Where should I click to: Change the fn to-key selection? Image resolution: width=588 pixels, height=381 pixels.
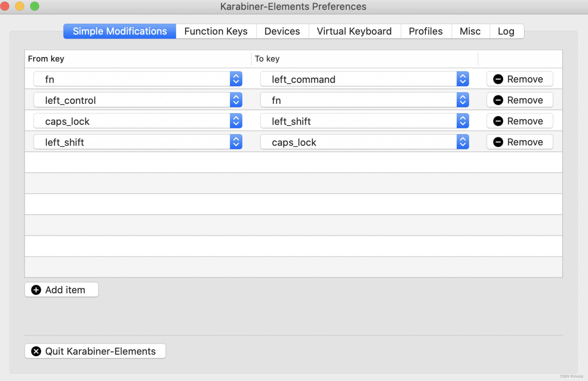(462, 100)
